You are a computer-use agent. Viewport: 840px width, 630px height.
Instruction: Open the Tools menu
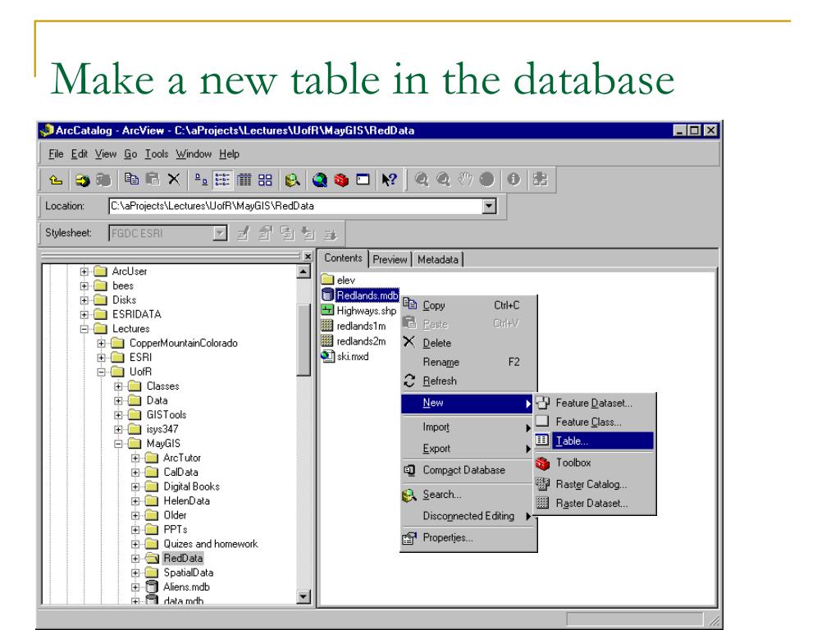157,154
